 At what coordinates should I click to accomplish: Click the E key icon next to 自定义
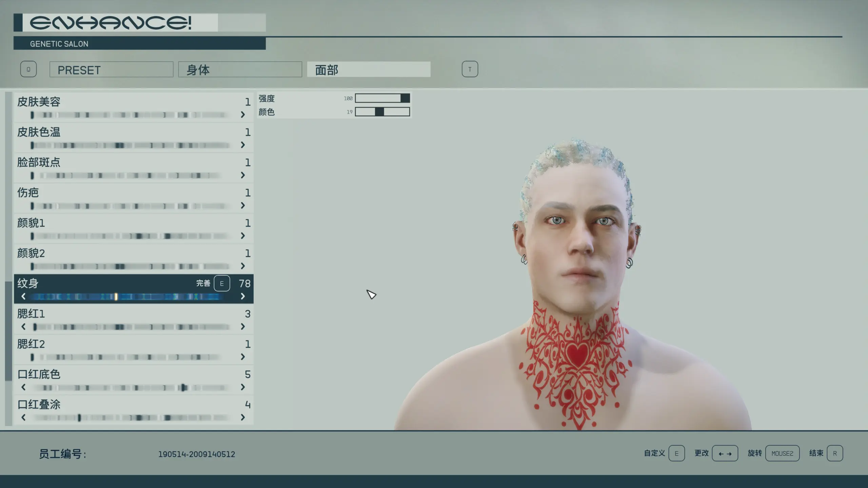[676, 453]
